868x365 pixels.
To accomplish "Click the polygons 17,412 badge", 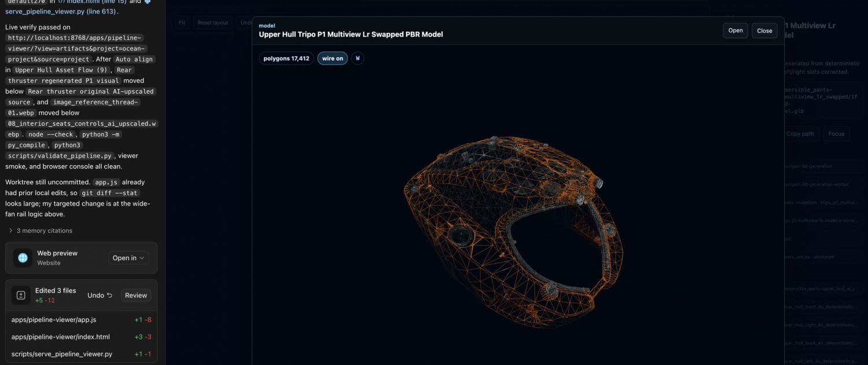I will point(286,59).
